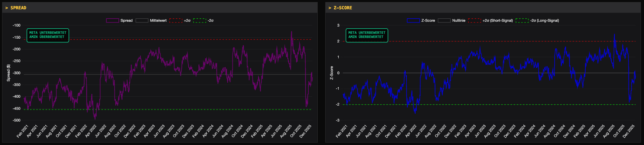The height and width of the screenshot is (145, 644).
Task: Toggle the +2σ (Short-Signal) legend entry
Action: (x=491, y=21)
